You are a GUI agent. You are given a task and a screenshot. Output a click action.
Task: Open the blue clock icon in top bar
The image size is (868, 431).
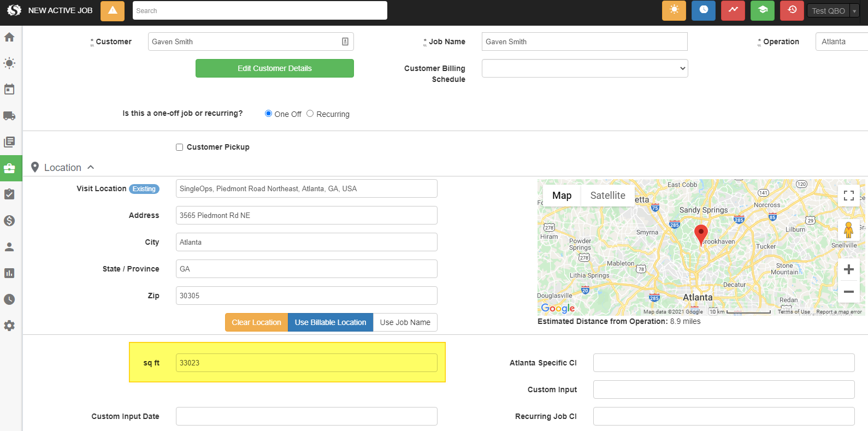coord(704,10)
